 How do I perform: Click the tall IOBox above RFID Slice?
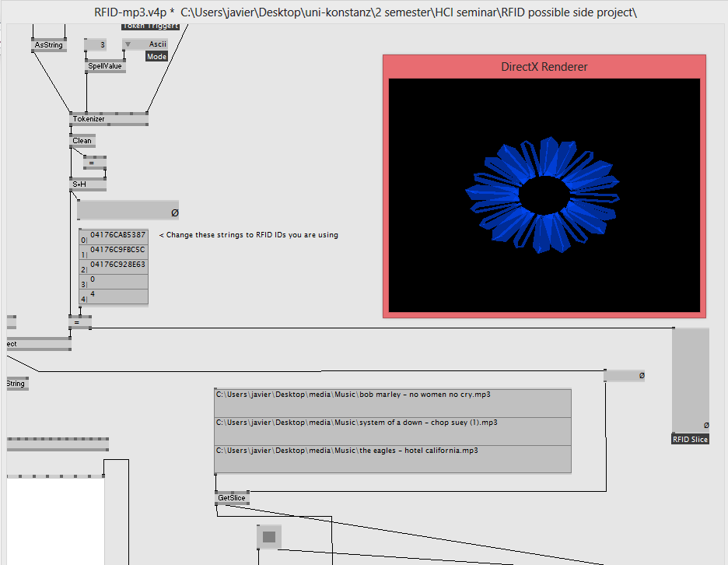[691, 380]
